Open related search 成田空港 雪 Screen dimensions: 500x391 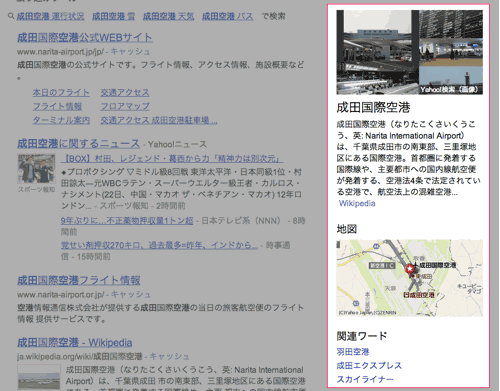click(x=113, y=16)
